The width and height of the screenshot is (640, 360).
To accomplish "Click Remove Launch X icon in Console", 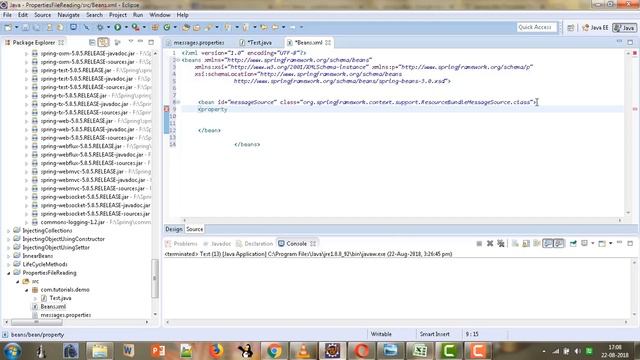I will point(490,244).
